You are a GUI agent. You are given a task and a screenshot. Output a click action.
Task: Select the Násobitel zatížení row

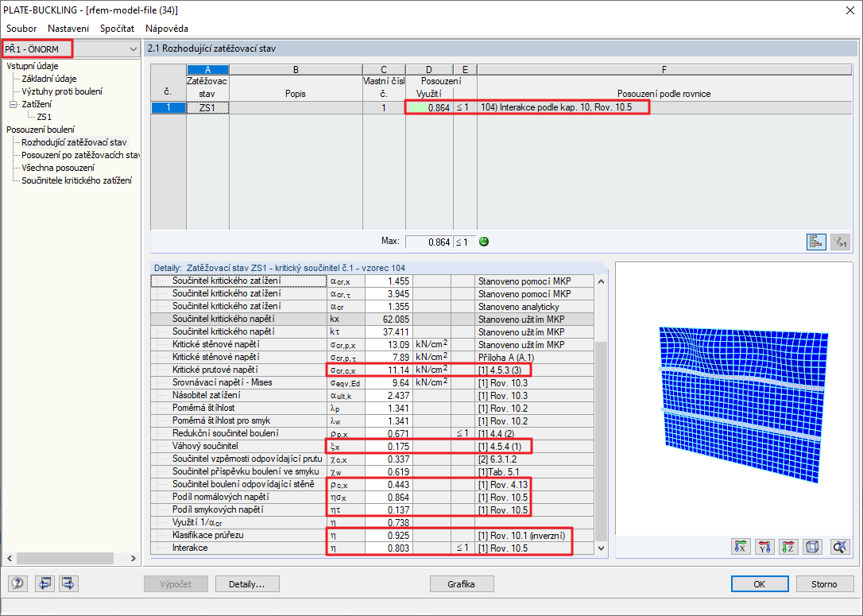(x=372, y=395)
